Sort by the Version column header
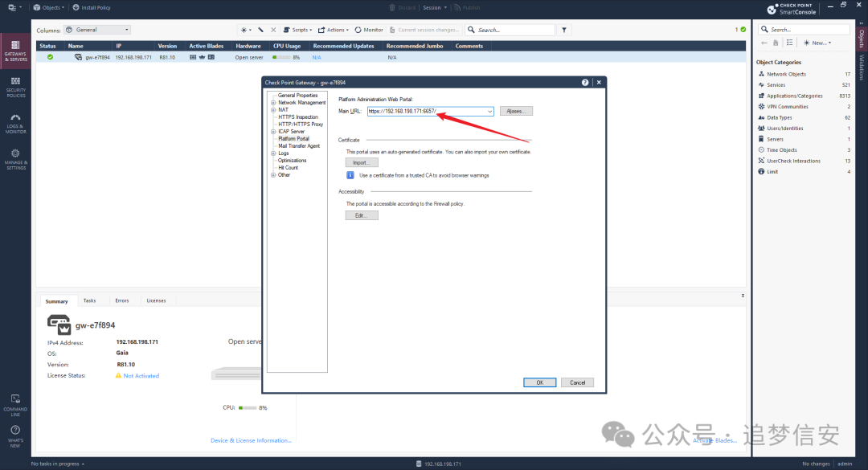Viewport: 868px width, 470px height. (x=167, y=46)
